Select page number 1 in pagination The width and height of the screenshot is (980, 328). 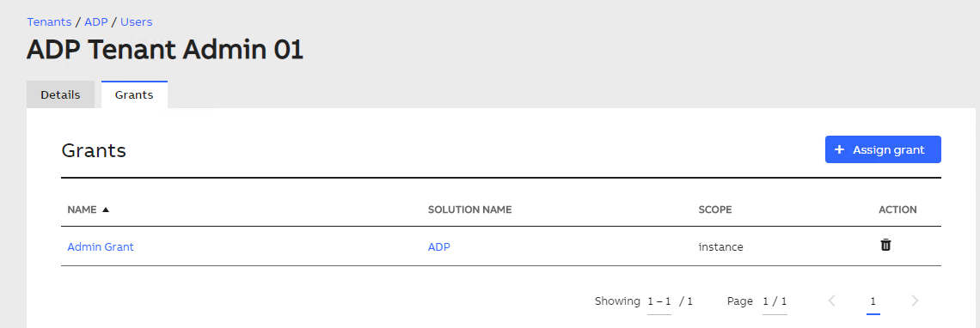pos(873,301)
